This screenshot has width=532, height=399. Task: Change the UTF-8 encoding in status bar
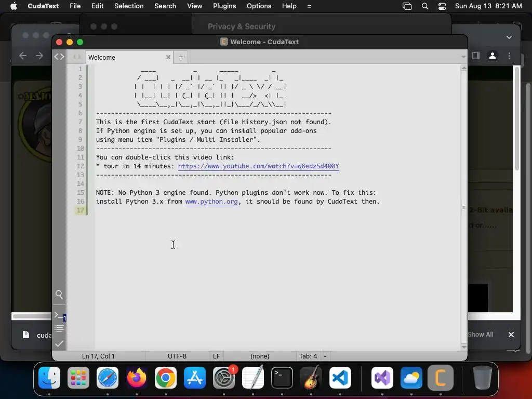coord(177,356)
